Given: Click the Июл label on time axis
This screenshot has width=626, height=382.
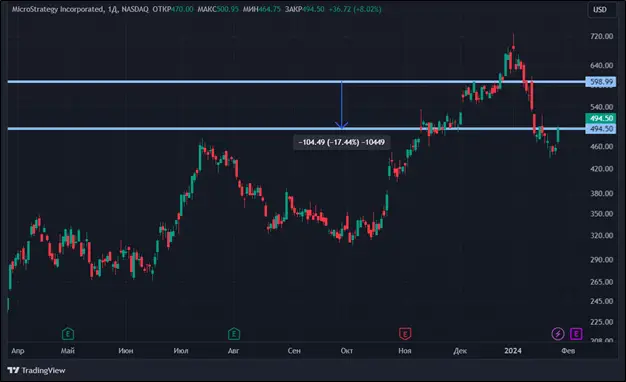Looking at the screenshot, I should click(x=181, y=350).
